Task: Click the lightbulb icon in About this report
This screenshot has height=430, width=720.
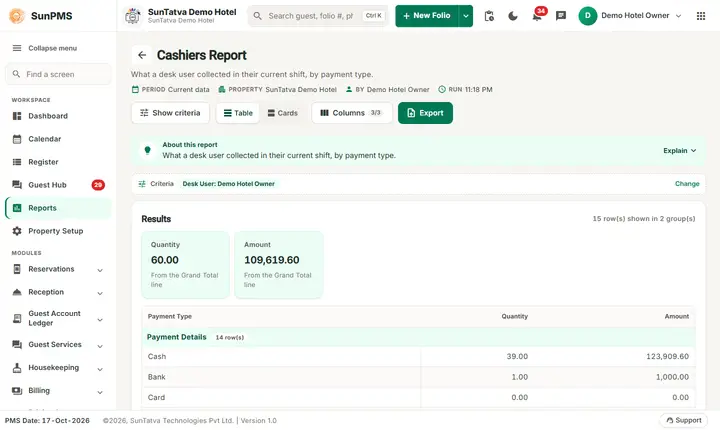Action: [147, 150]
